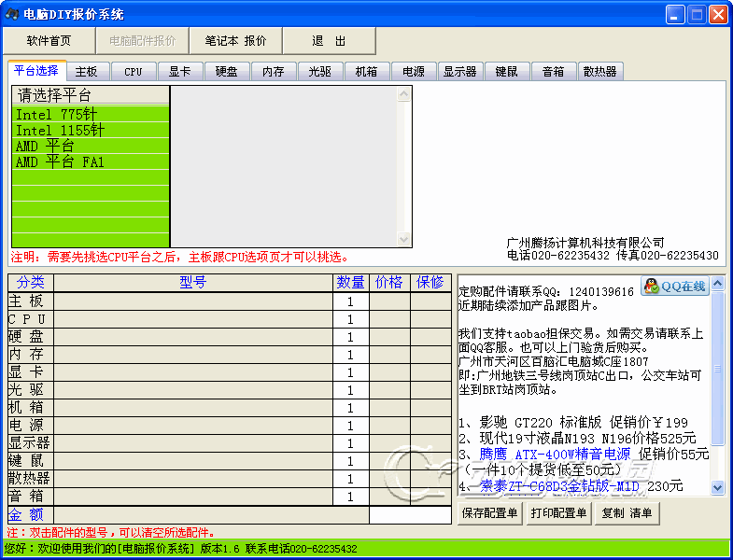This screenshot has height=560, width=733.
Task: Open 笔记本 报价 laptop quotes
Action: click(235, 41)
